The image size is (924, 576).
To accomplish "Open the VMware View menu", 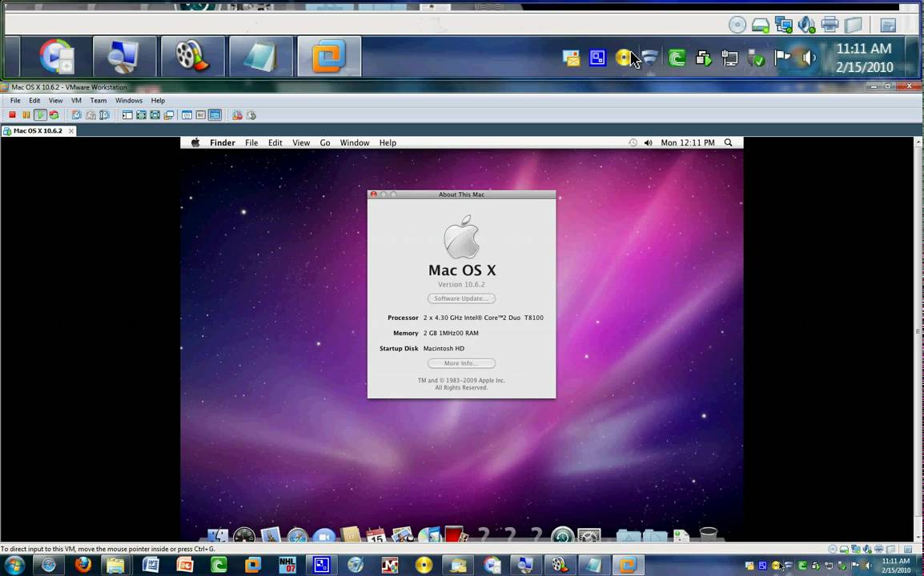I will tap(55, 101).
